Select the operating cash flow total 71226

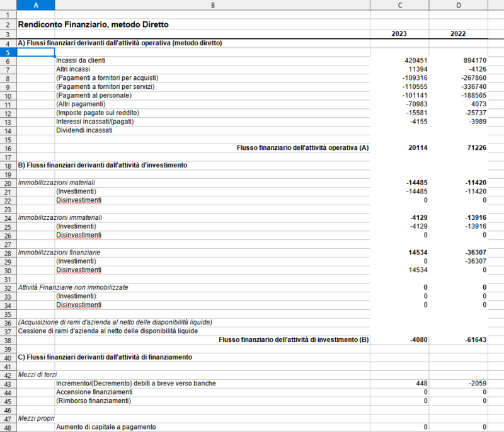pos(459,149)
